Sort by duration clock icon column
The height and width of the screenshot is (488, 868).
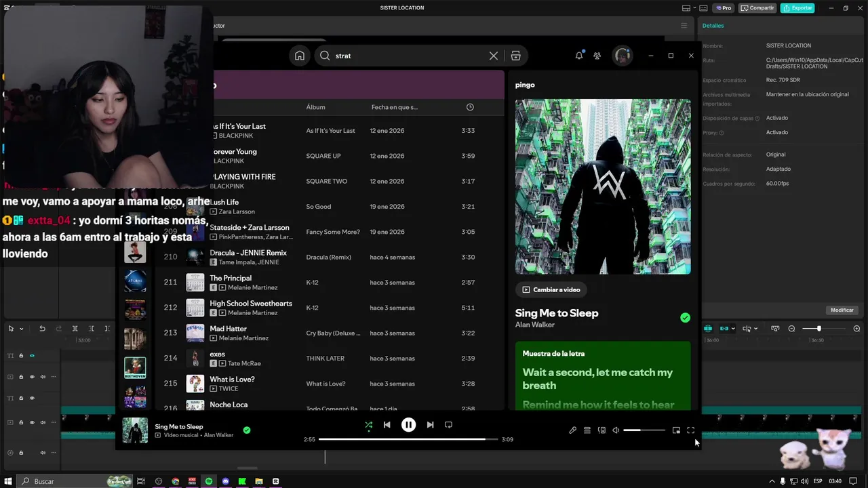470,107
